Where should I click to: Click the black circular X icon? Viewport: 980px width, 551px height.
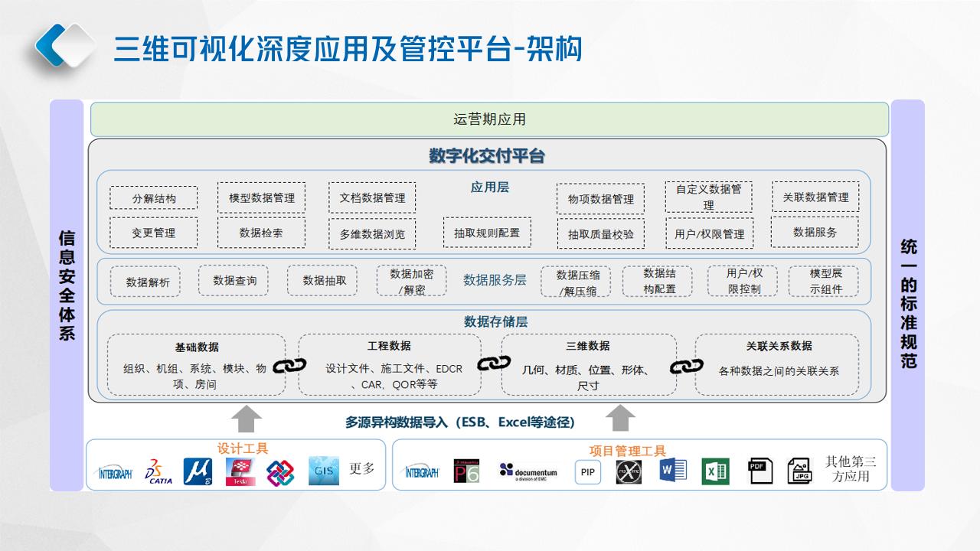coord(629,471)
